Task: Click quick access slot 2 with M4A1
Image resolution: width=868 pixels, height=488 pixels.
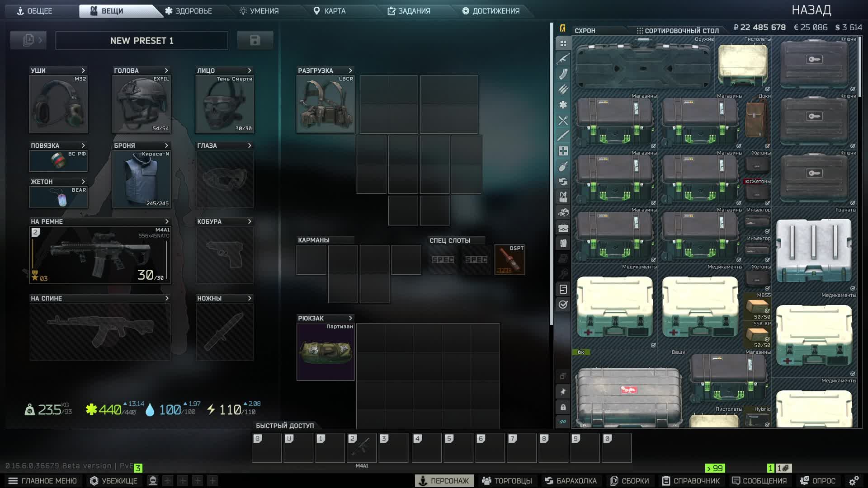Action: 362,448
